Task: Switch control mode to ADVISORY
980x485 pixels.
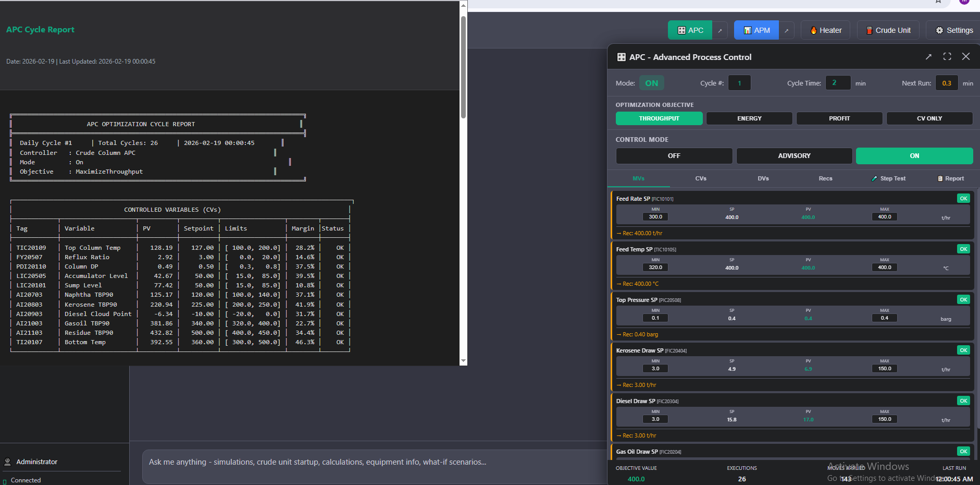Action: [x=794, y=156]
